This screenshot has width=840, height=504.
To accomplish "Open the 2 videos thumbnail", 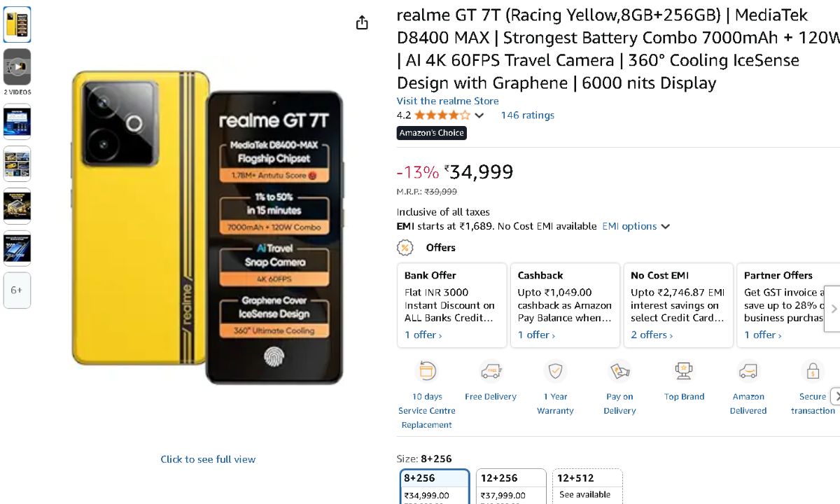I will [17, 67].
